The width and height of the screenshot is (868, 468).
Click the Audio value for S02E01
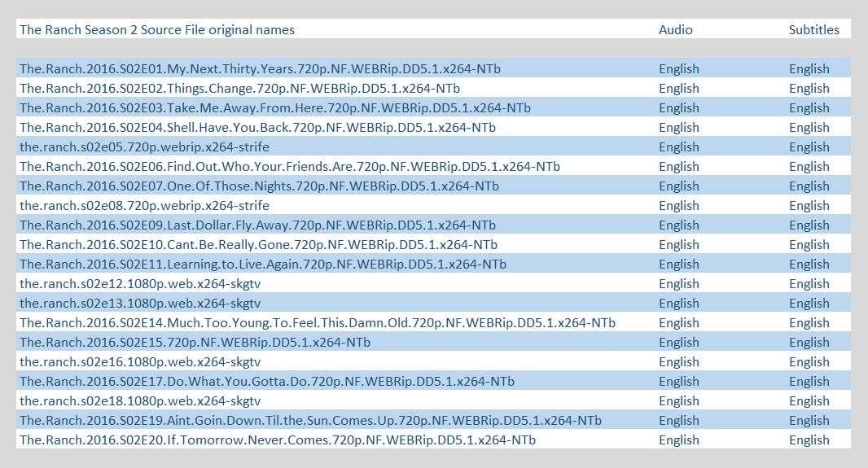(678, 69)
